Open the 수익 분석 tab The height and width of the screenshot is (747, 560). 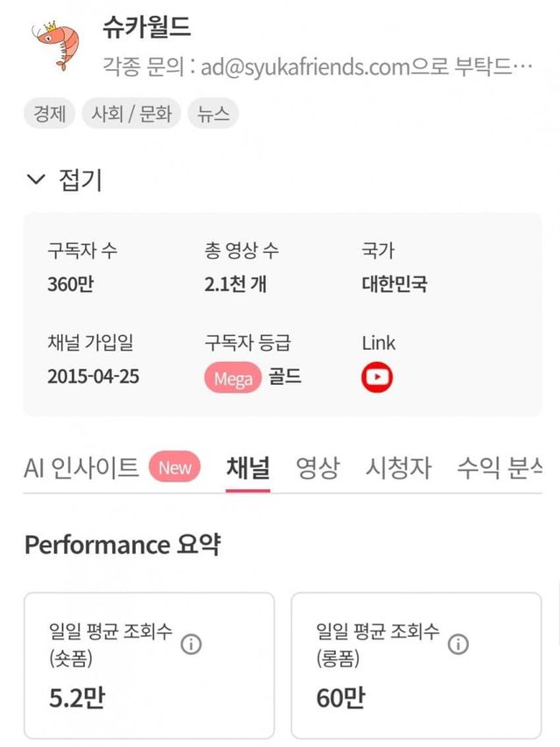click(x=499, y=467)
